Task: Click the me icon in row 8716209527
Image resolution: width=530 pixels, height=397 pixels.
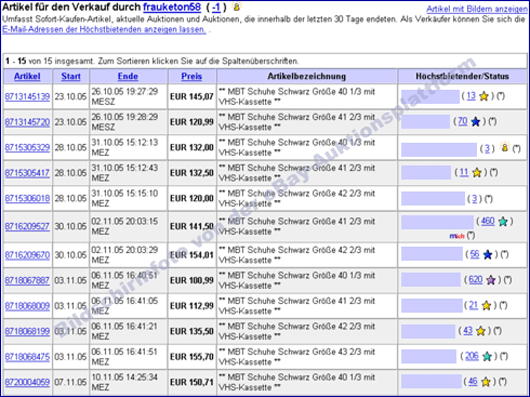Action: coord(457,236)
